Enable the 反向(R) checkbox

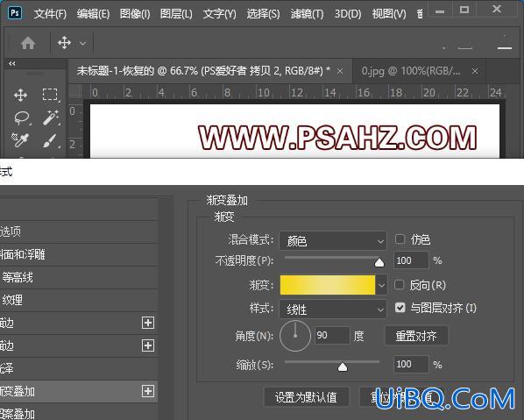400,285
